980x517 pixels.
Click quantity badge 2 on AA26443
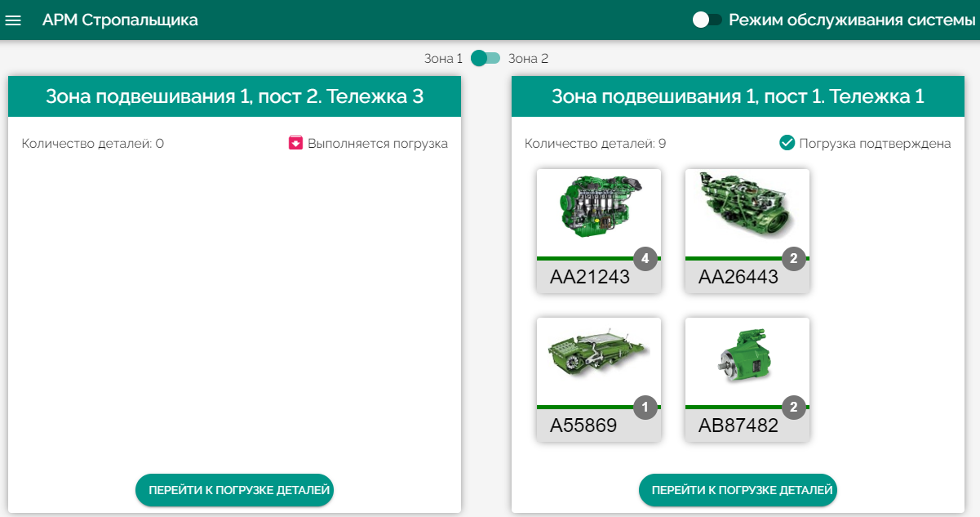(x=794, y=259)
